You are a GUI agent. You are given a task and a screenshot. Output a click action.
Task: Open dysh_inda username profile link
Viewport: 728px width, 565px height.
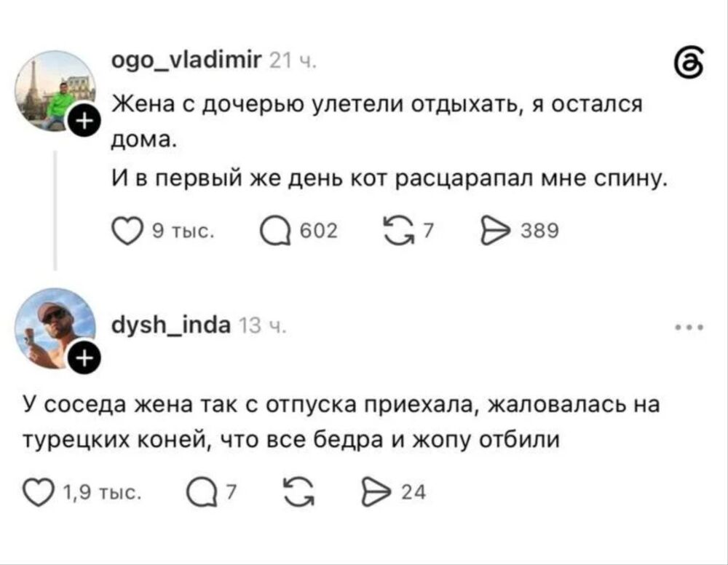[171, 325]
